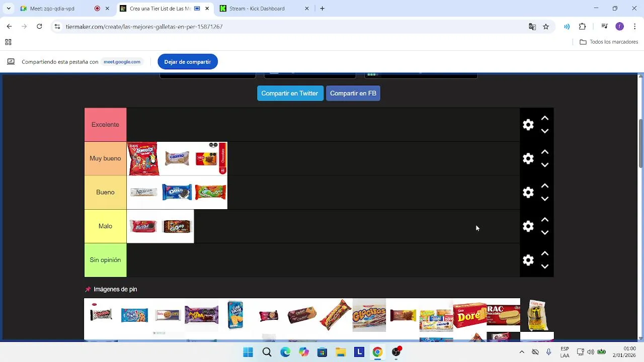The height and width of the screenshot is (362, 644).
Task: Pick the Agua Light cracker in Bueno
Action: (143, 193)
